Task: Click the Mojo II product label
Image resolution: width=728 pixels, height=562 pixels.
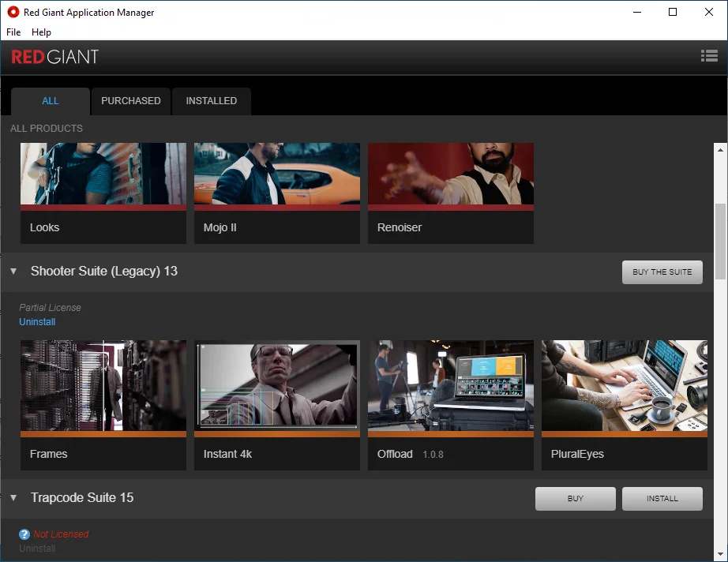Action: point(220,227)
